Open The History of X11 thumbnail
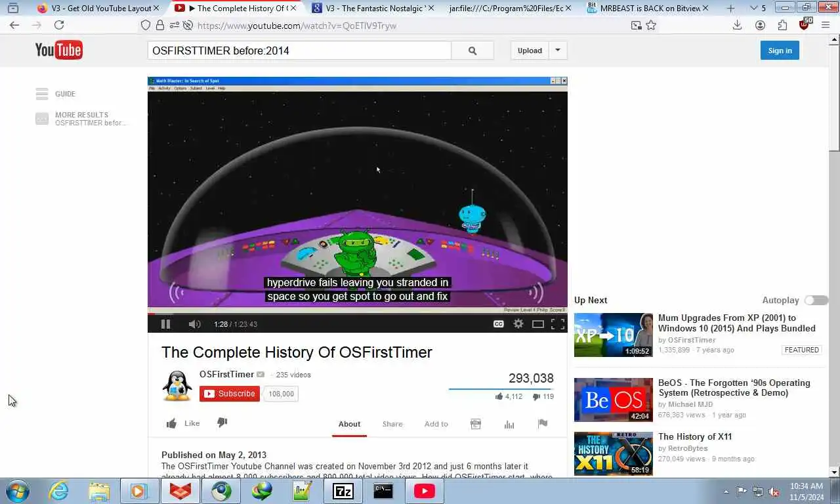The height and width of the screenshot is (504, 840). click(x=614, y=453)
